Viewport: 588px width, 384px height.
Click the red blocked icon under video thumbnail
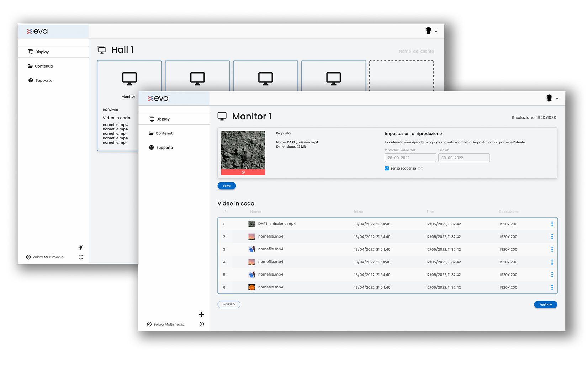243,172
